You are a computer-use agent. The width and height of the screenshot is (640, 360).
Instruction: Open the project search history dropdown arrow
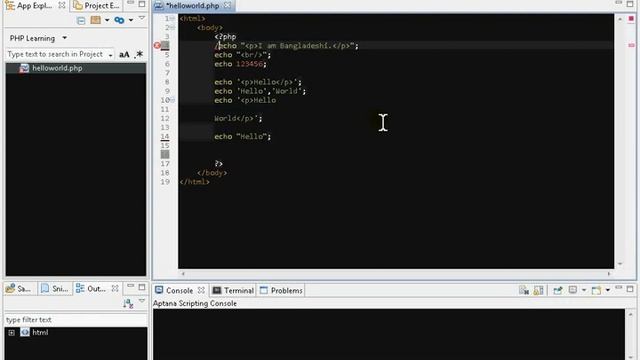(110, 55)
